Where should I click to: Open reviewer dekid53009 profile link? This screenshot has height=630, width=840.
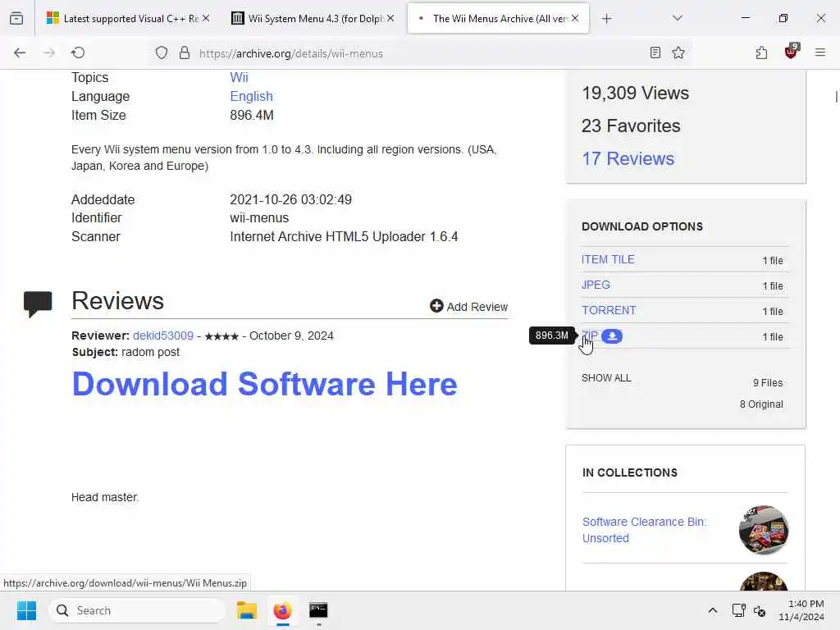click(x=163, y=336)
